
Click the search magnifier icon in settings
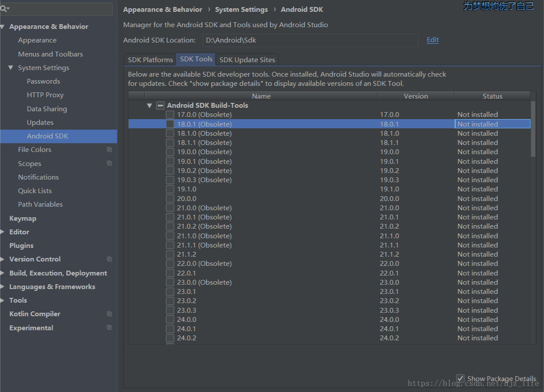point(3,9)
